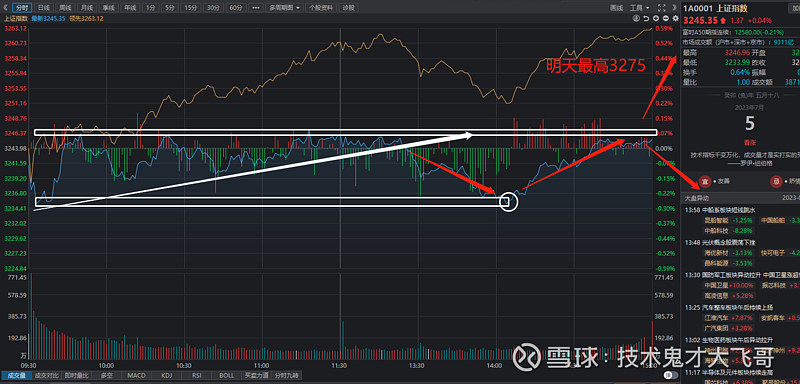
Task: Switch to the 分时 chart tab
Action: click(x=22, y=8)
